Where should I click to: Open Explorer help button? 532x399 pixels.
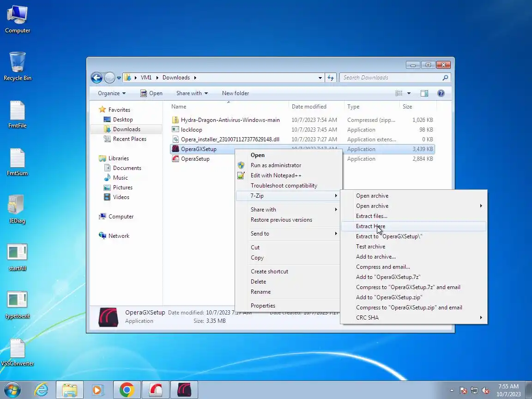click(441, 93)
